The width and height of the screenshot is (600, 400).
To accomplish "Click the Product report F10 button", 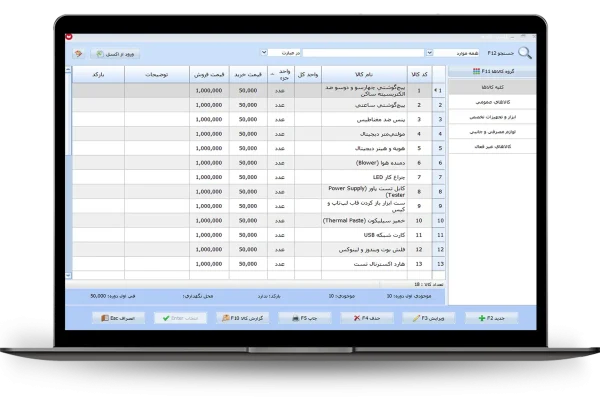I will tap(243, 318).
